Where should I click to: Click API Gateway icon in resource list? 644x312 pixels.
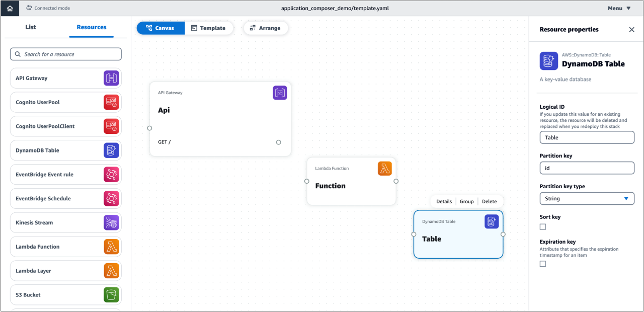[x=111, y=79]
